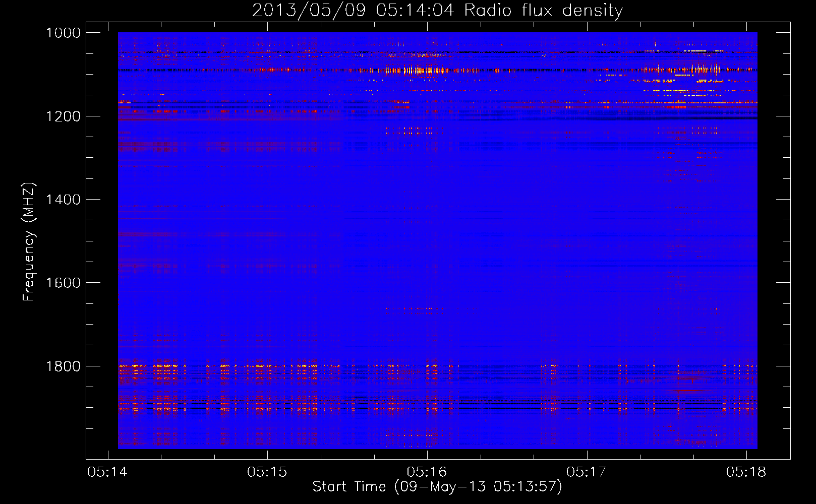Click the 05:18 time tick label
816x504 pixels.
[746, 472]
